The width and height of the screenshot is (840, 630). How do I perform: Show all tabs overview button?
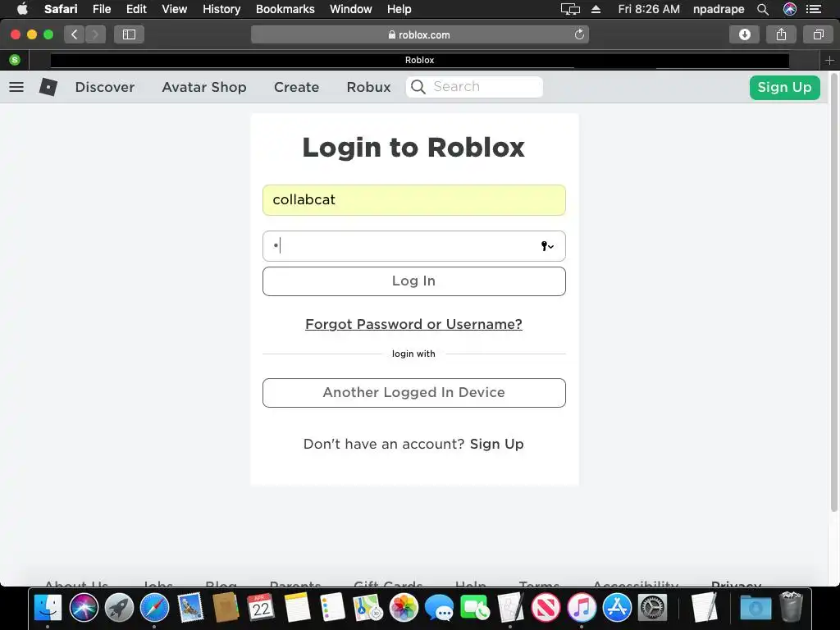tap(818, 34)
